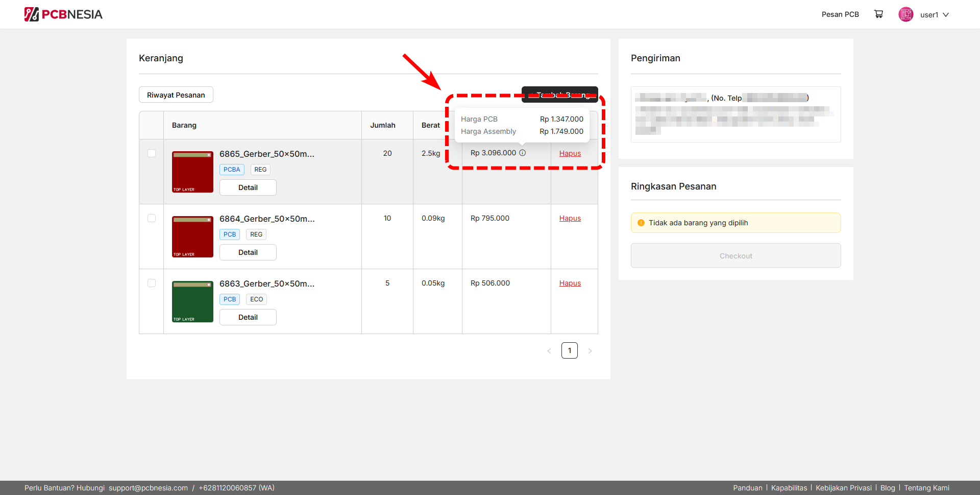Click the price info icon beside Rp 3.096.000
The width and height of the screenshot is (980, 495).
click(x=522, y=153)
